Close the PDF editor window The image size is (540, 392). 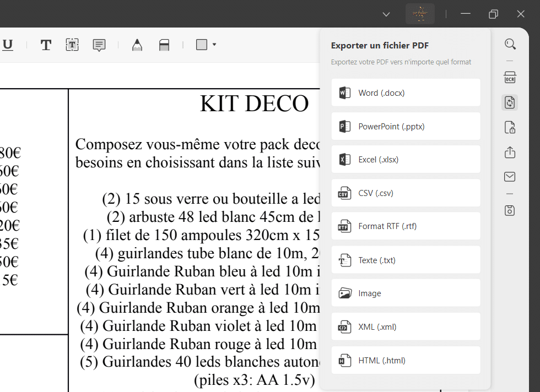521,14
